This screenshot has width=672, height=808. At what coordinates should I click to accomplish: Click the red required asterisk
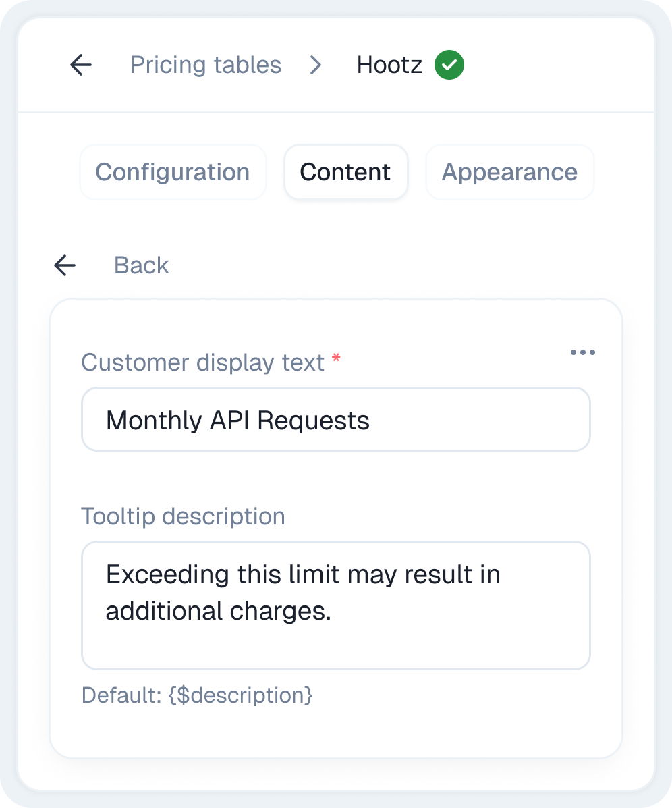[x=336, y=361]
